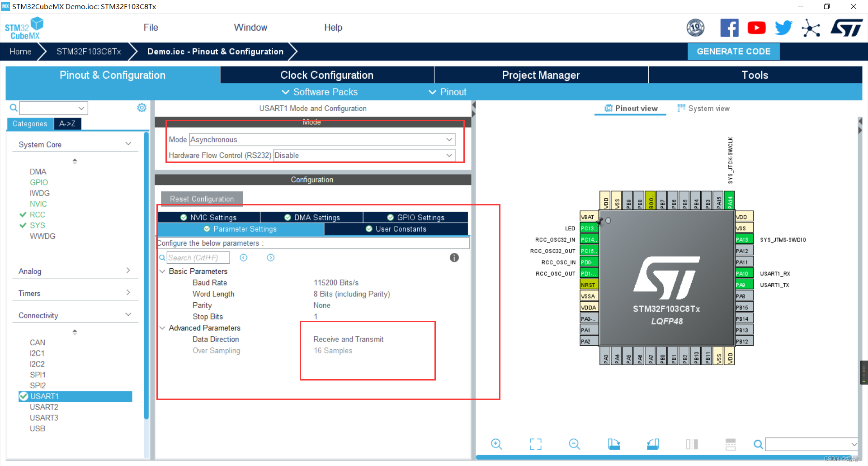868x466 pixels.
Task: Click the NRST pin on chip
Action: pos(589,285)
